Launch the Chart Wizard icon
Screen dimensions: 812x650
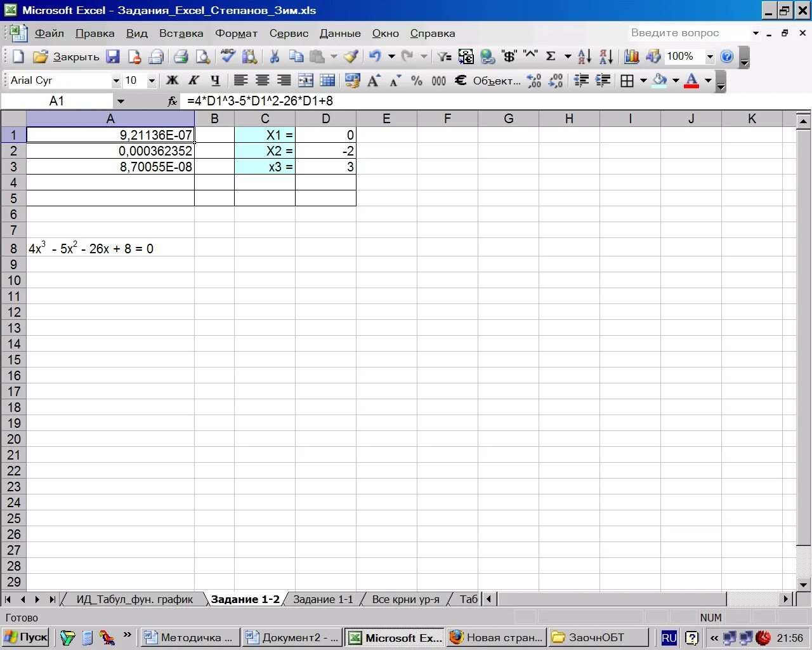pos(631,56)
